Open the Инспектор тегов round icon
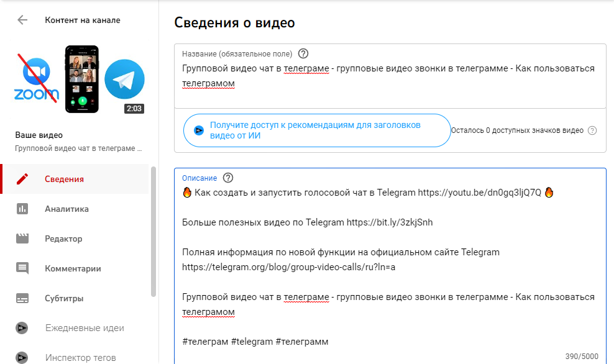This screenshot has height=364, width=614. [22, 357]
